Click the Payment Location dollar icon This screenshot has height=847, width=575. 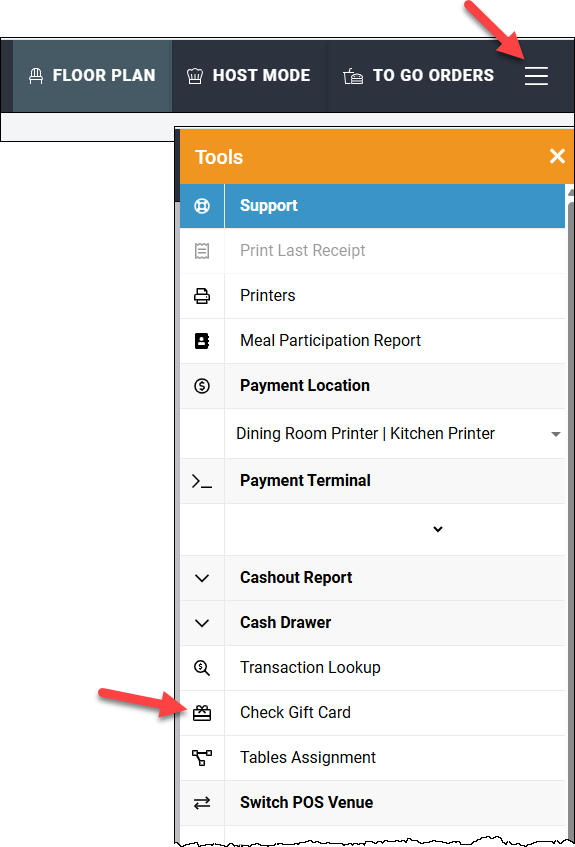pos(202,386)
